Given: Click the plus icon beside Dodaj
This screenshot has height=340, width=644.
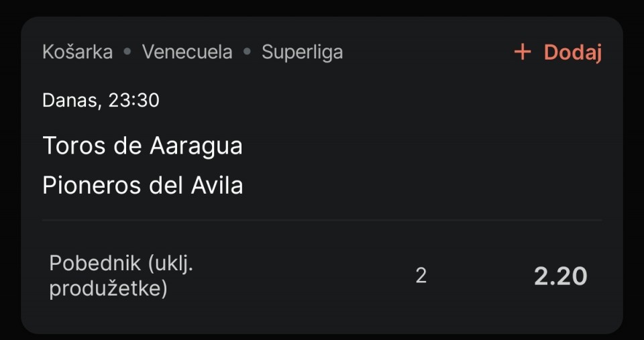Looking at the screenshot, I should click(x=523, y=52).
